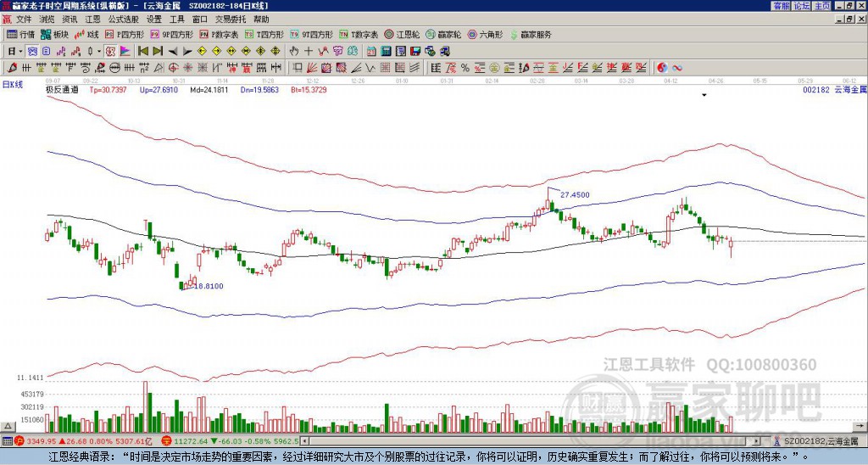Click the 极反通道 indicator label
868x465 pixels.
62,89
